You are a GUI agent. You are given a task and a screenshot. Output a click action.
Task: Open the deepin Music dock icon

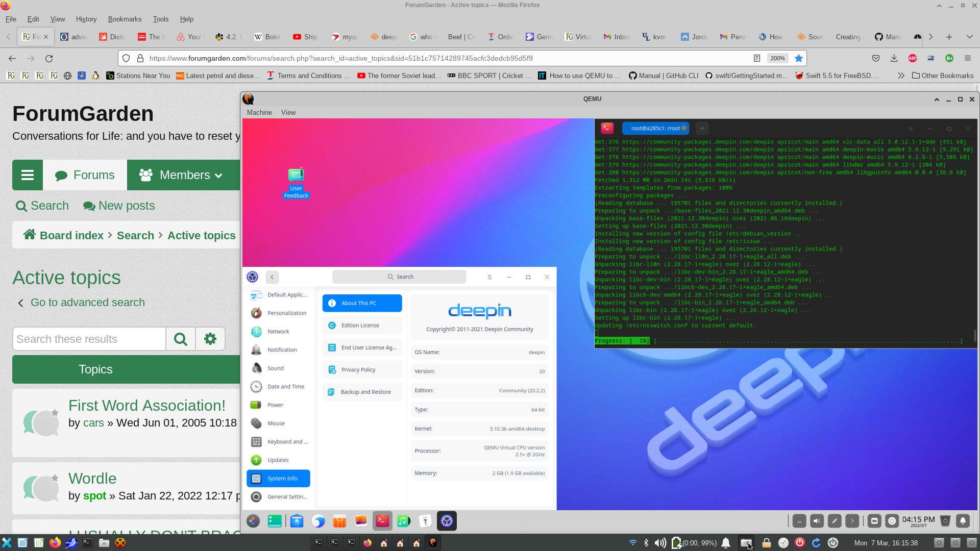(x=404, y=521)
